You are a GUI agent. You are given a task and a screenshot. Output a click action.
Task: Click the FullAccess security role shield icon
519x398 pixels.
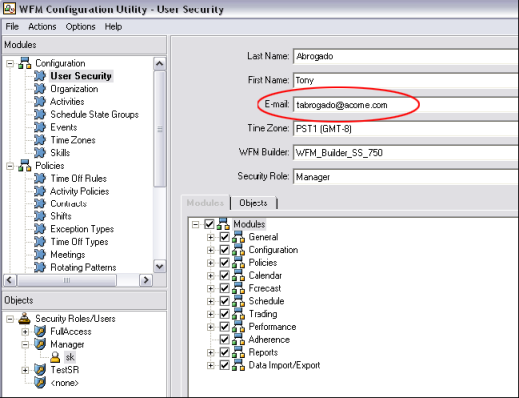point(40,331)
